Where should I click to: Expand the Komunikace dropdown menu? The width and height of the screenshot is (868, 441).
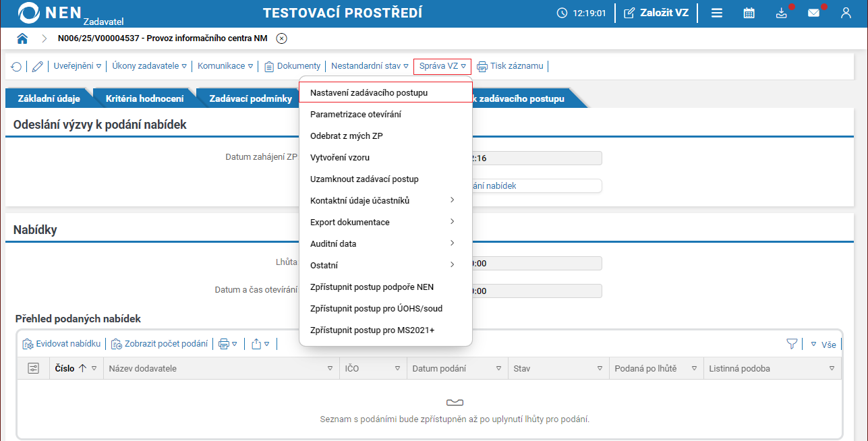click(x=225, y=66)
